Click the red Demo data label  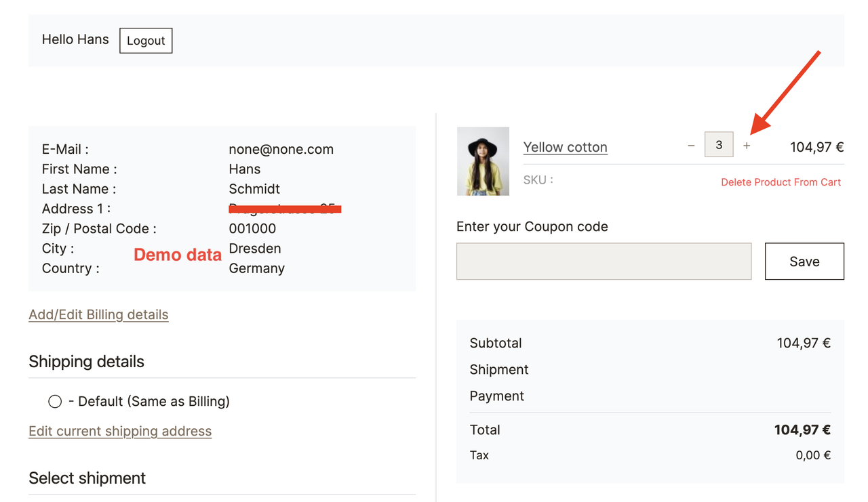(178, 255)
